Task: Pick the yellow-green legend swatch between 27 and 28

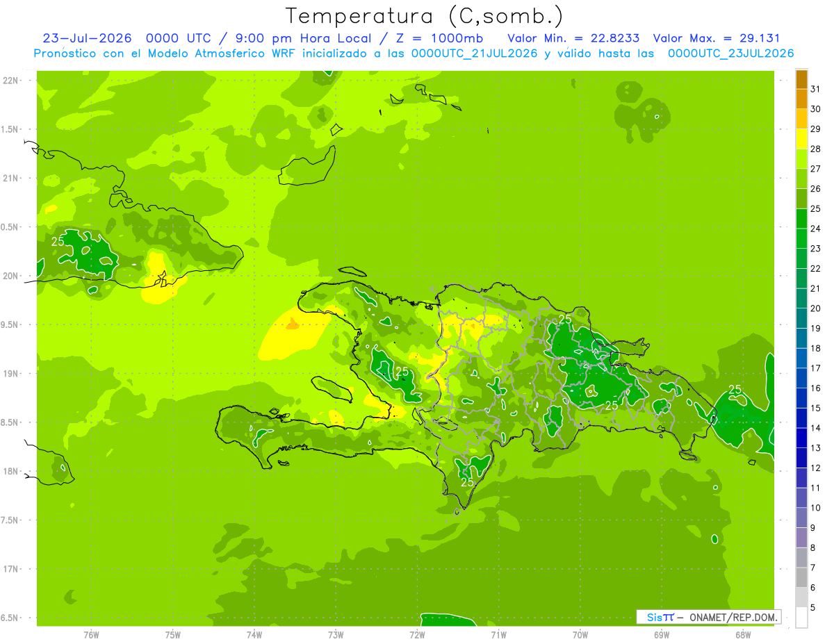Action: [x=801, y=158]
